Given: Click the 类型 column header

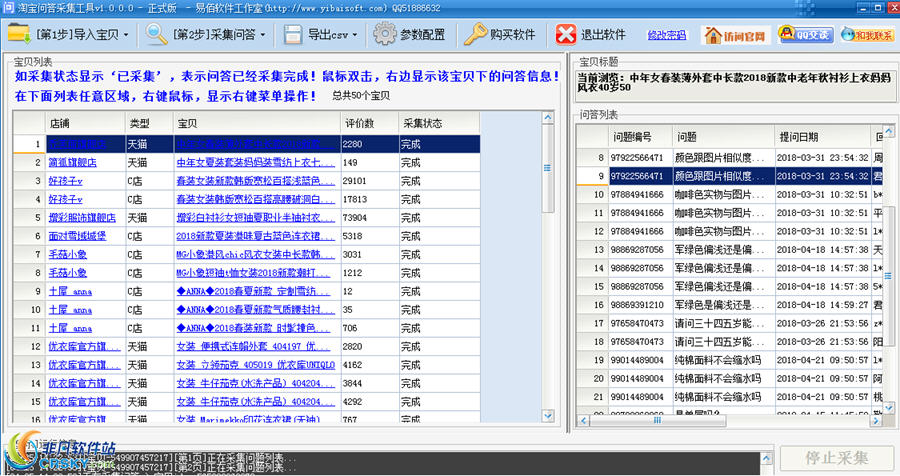Looking at the screenshot, I should (149, 123).
